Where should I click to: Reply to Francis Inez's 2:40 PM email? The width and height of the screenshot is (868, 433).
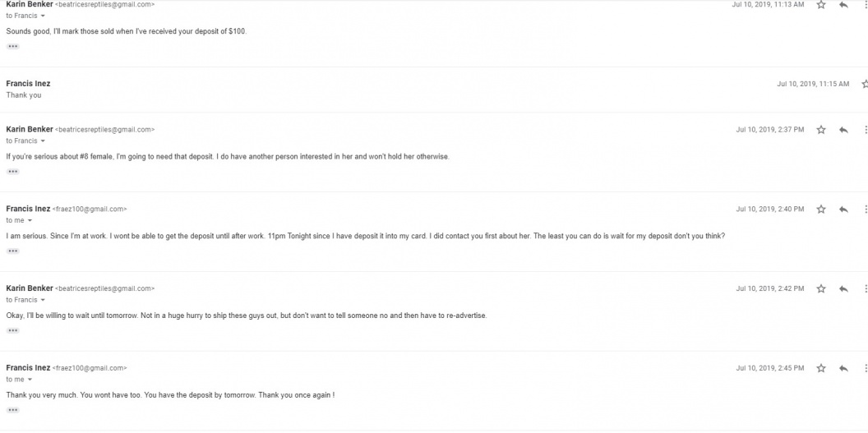[x=843, y=210]
